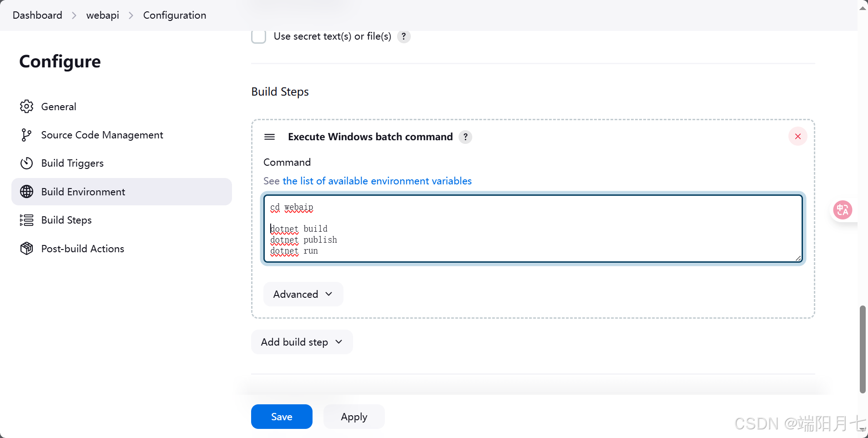
Task: Save the job configuration
Action: pos(282,417)
